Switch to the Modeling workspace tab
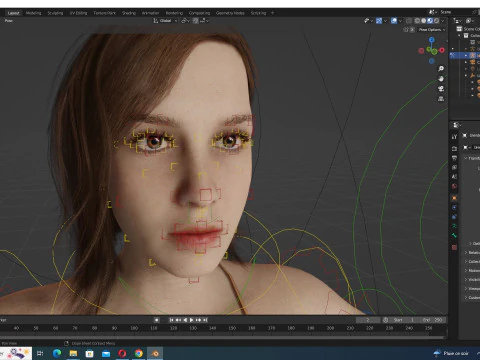Image resolution: width=480 pixels, height=360 pixels. coord(33,13)
